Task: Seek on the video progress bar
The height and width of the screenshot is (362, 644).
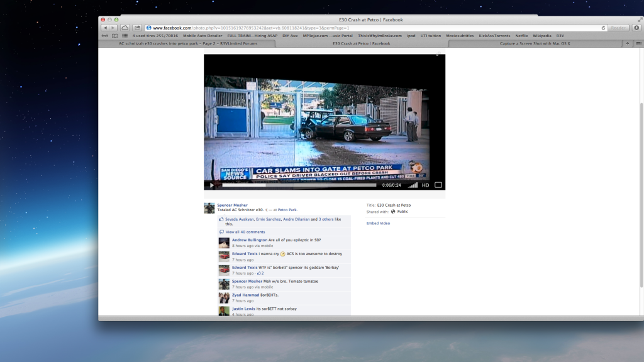Action: (x=299, y=185)
